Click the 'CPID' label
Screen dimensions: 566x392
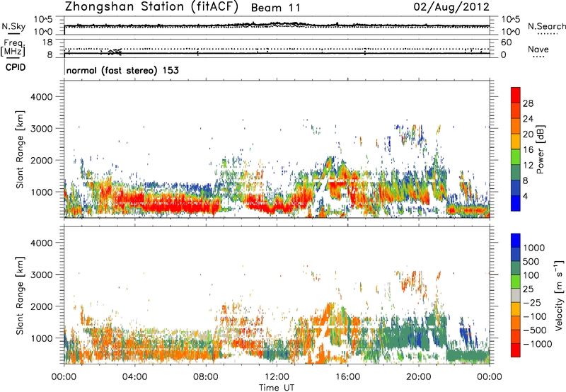tap(16, 67)
